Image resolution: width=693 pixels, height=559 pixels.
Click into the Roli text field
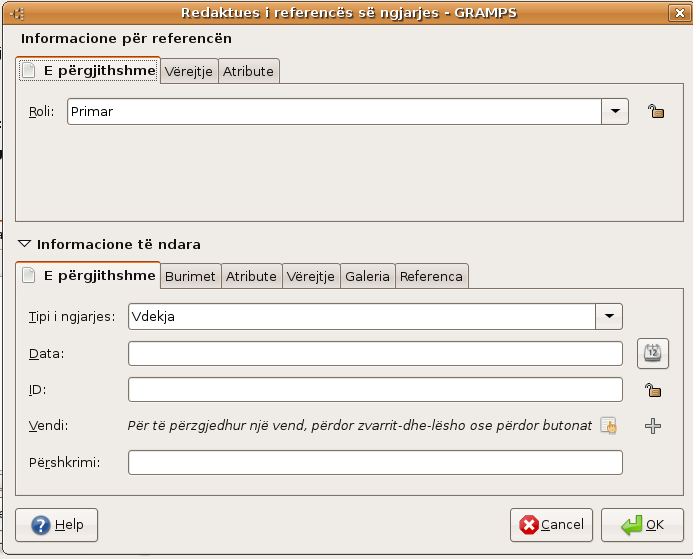[334, 111]
